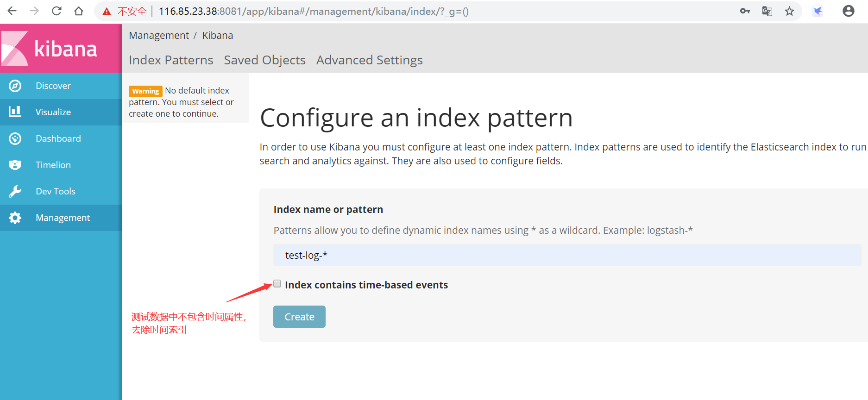Click the browser back arrow
868x400 pixels.
pos(12,11)
